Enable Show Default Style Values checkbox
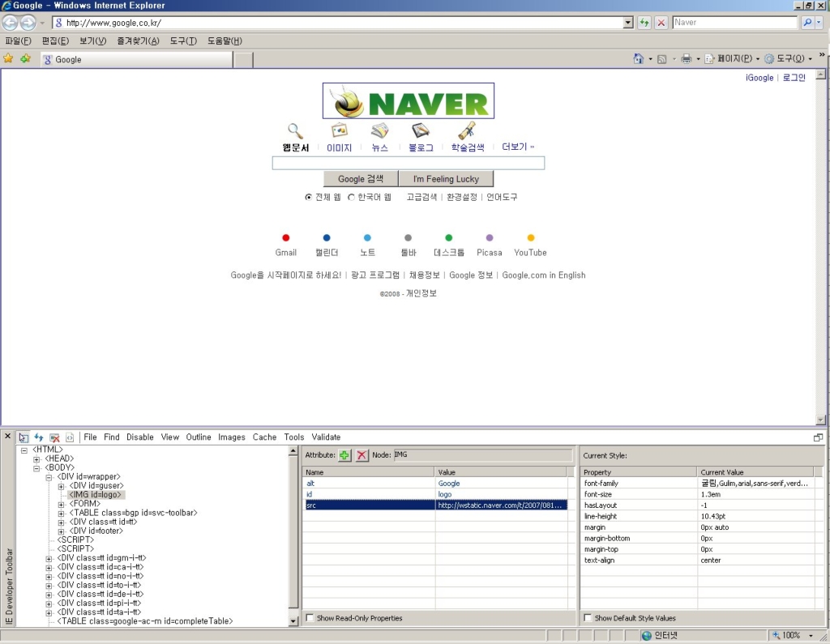Viewport: 830px width, 644px height. pyautogui.click(x=588, y=617)
